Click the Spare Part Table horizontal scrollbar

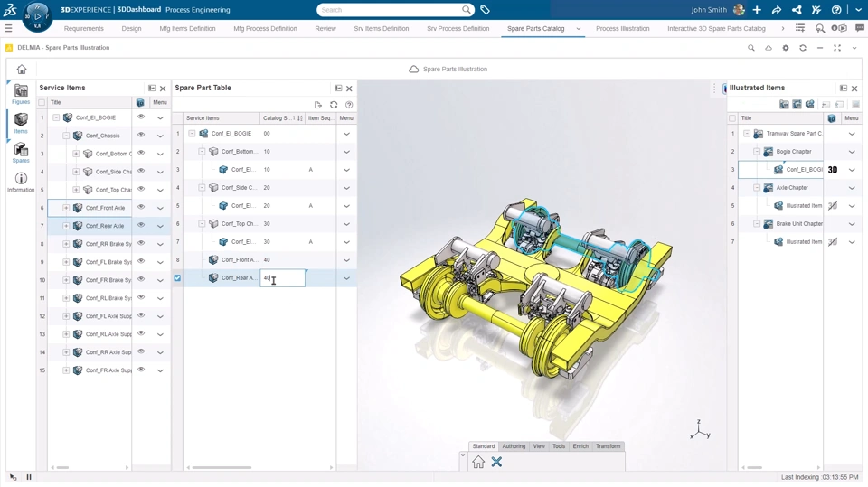tap(222, 468)
